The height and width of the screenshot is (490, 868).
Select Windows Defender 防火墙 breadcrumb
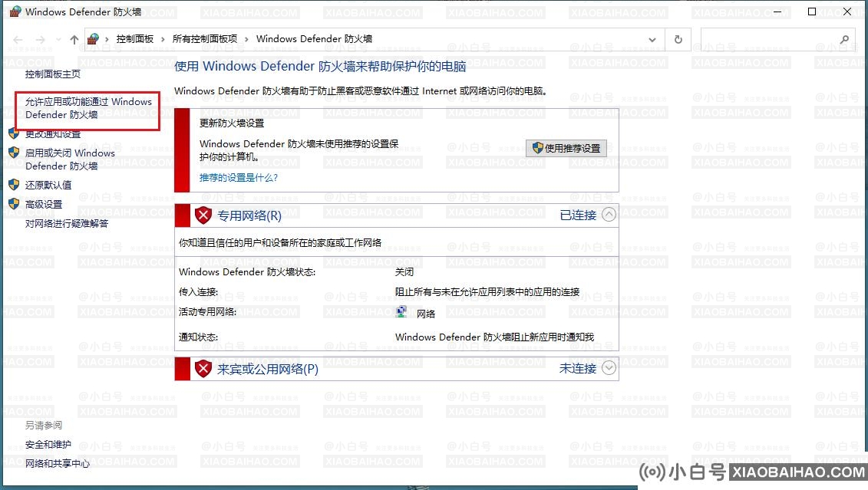pyautogui.click(x=314, y=38)
